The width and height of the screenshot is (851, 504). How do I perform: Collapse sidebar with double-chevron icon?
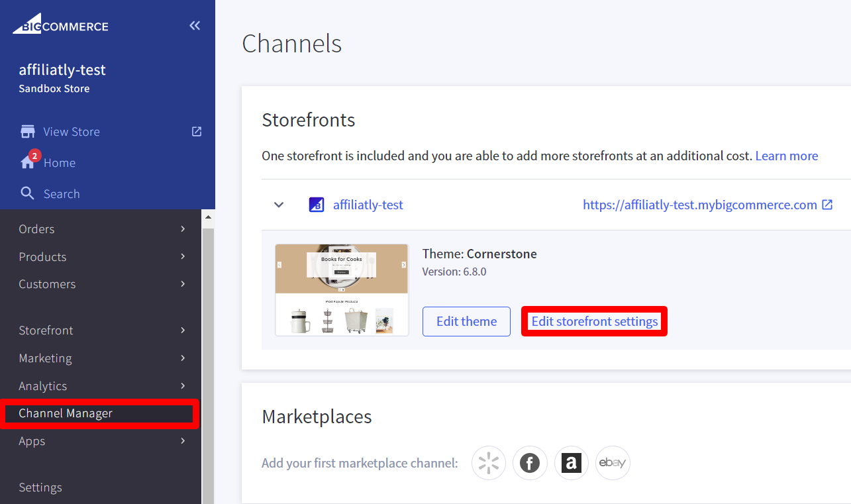[x=195, y=26]
